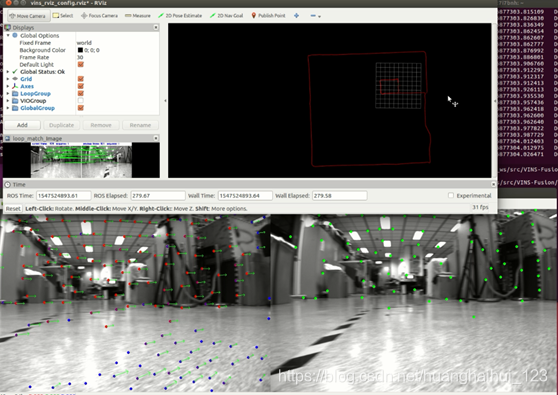Expand the VIOGroup folder

(8, 101)
